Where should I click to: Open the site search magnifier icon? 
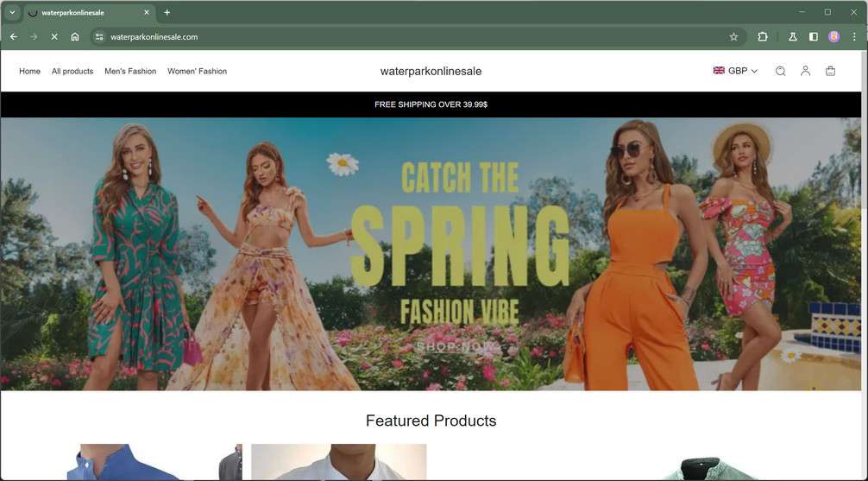[x=781, y=71]
